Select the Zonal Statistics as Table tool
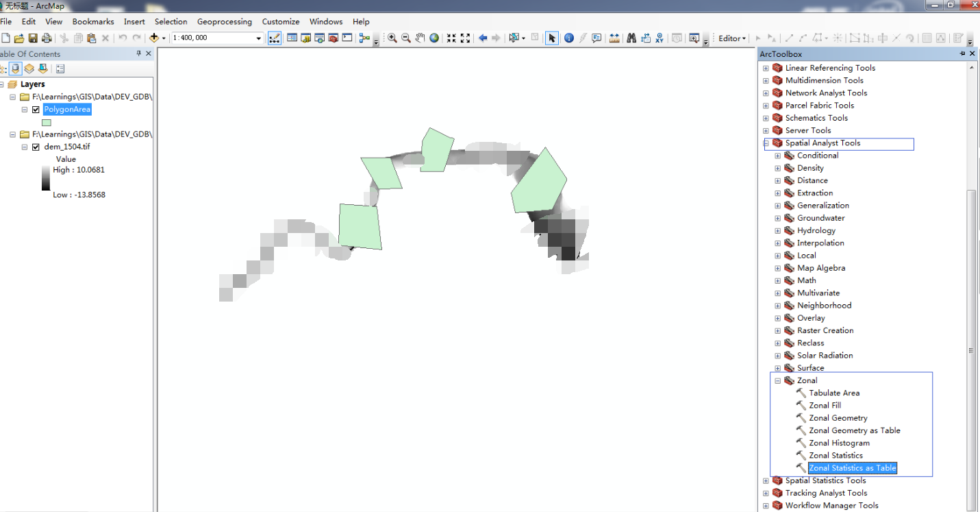The width and height of the screenshot is (980, 512). point(853,468)
